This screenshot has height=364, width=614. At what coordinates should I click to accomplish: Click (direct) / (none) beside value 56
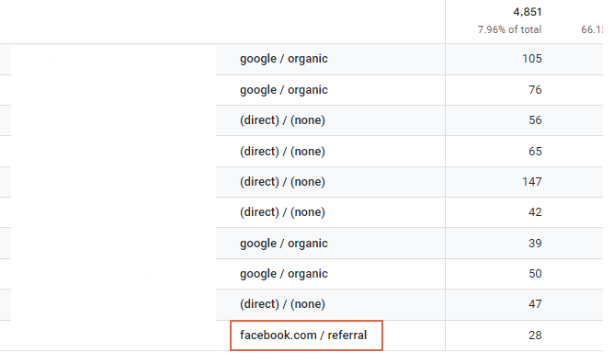tap(282, 120)
